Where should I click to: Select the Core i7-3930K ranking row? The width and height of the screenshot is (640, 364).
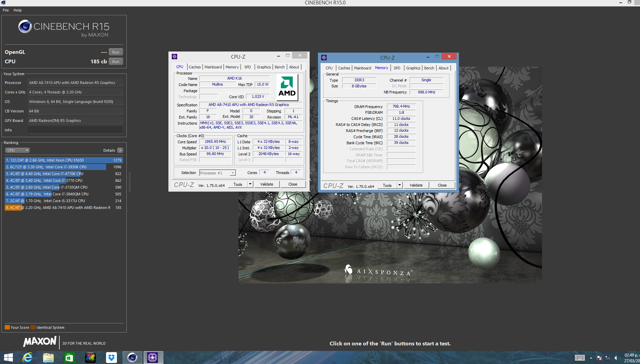pos(64,167)
